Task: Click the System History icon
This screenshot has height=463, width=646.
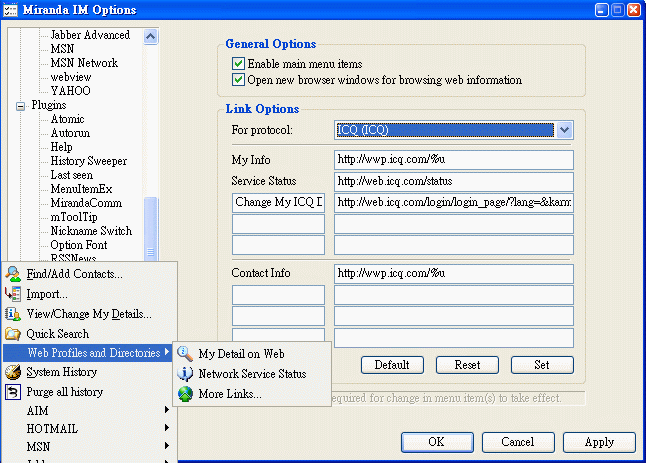Action: coord(13,372)
